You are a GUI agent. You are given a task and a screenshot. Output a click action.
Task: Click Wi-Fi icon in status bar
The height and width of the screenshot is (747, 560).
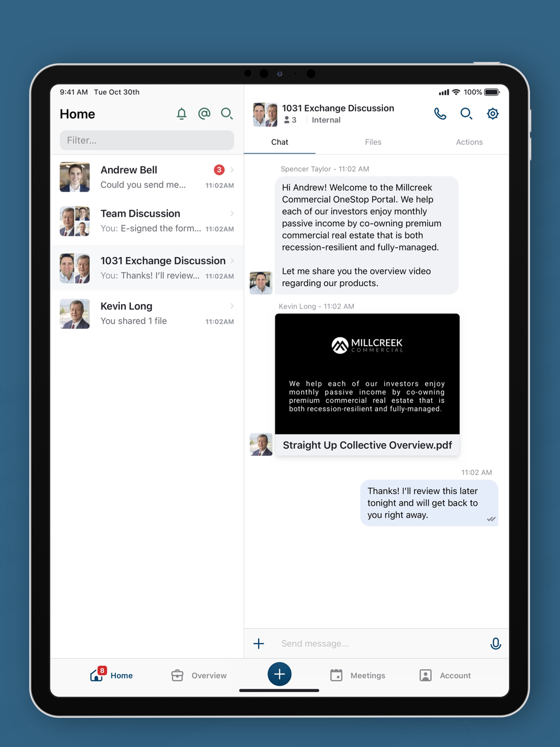(456, 92)
